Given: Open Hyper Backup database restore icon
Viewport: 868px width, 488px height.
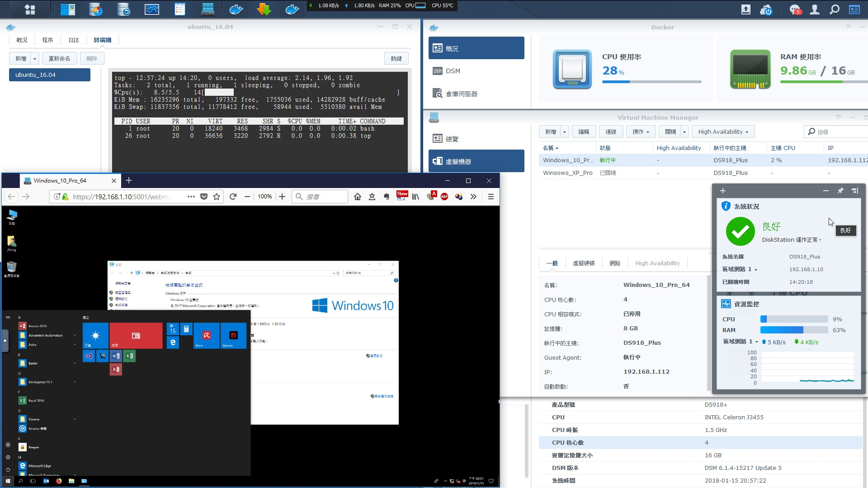Looking at the screenshot, I should 123,9.
